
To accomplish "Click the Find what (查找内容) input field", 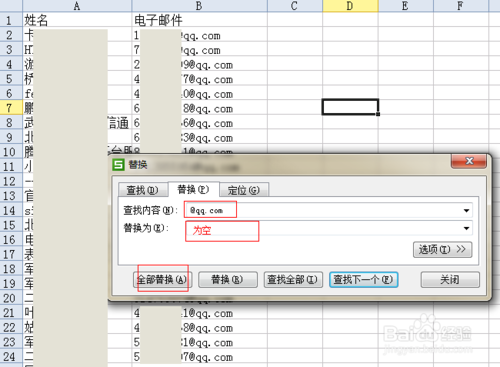I will [x=328, y=210].
